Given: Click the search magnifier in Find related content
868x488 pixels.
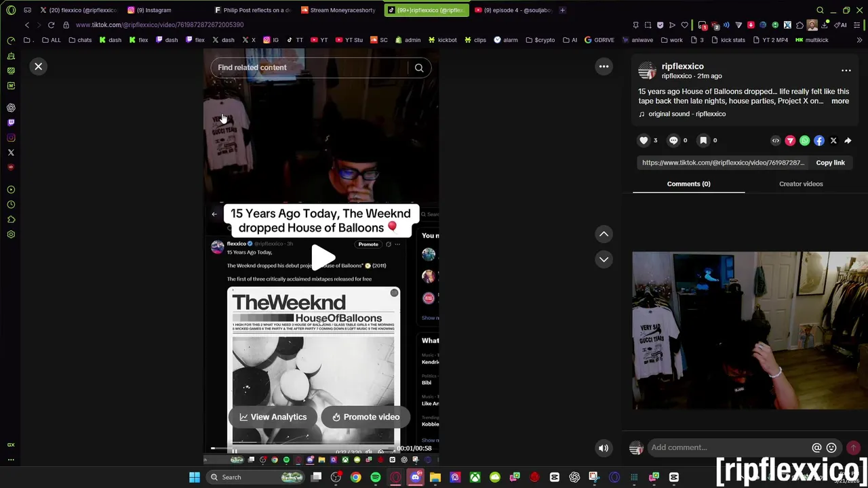Looking at the screenshot, I should tap(419, 68).
